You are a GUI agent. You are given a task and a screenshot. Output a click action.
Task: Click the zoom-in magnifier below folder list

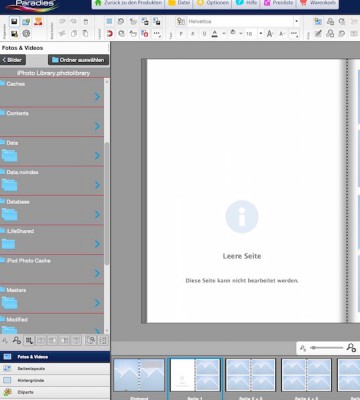[16, 340]
